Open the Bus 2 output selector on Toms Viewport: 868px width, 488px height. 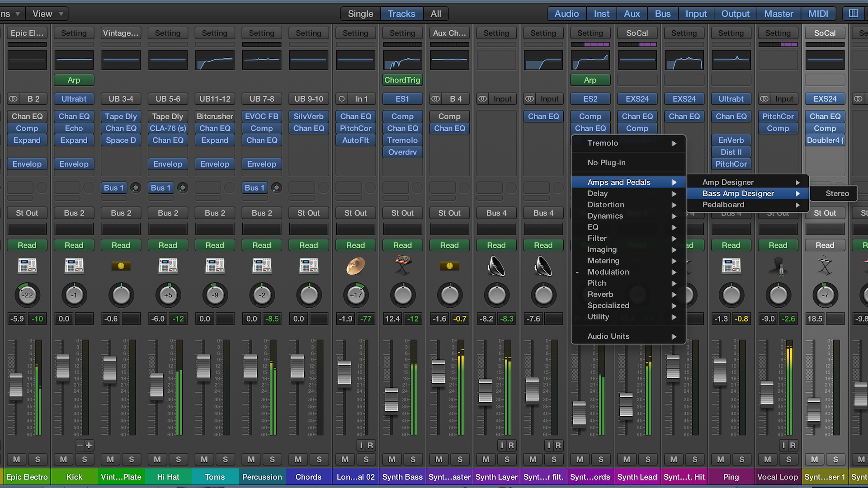pyautogui.click(x=215, y=213)
